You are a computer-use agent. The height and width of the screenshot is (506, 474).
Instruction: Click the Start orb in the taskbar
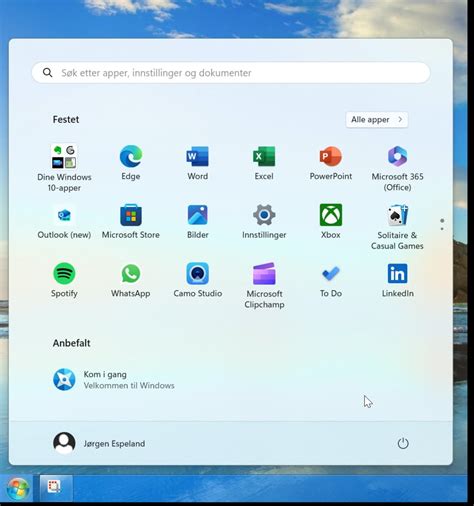(17, 488)
